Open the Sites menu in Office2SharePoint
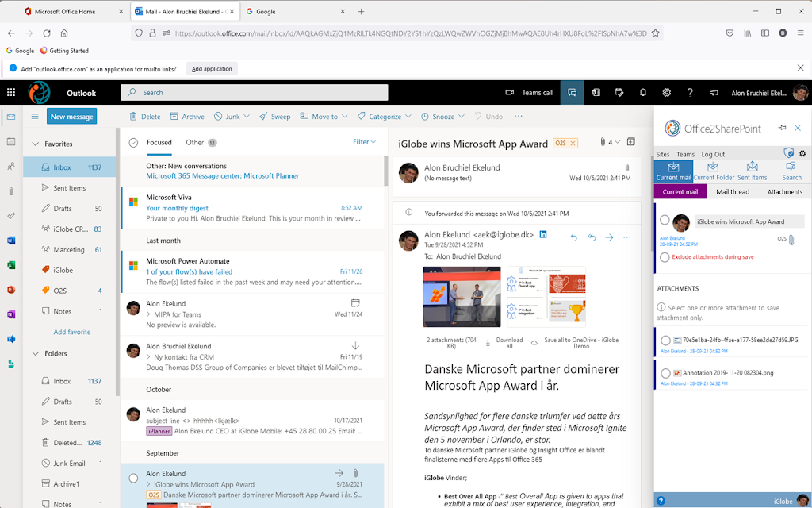Viewport: 812px width, 508px height. click(663, 155)
